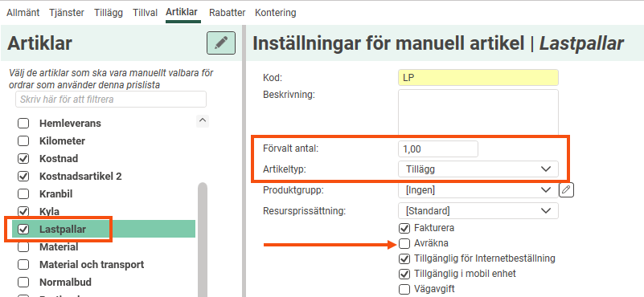Click the filter field Skriv här för att filtrera
Image resolution: width=644 pixels, height=297 pixels.
click(x=111, y=100)
